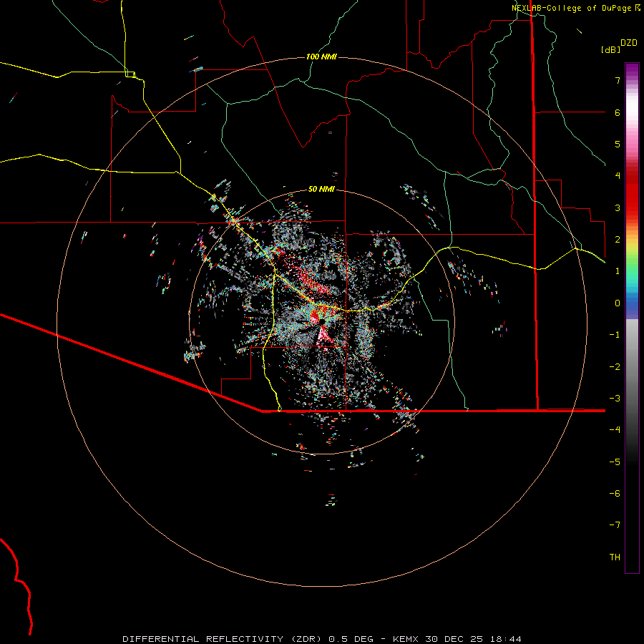Image resolution: width=644 pixels, height=644 pixels.
Task: Open the NEXLAB-College of DuPage watermark text
Action: point(572,8)
